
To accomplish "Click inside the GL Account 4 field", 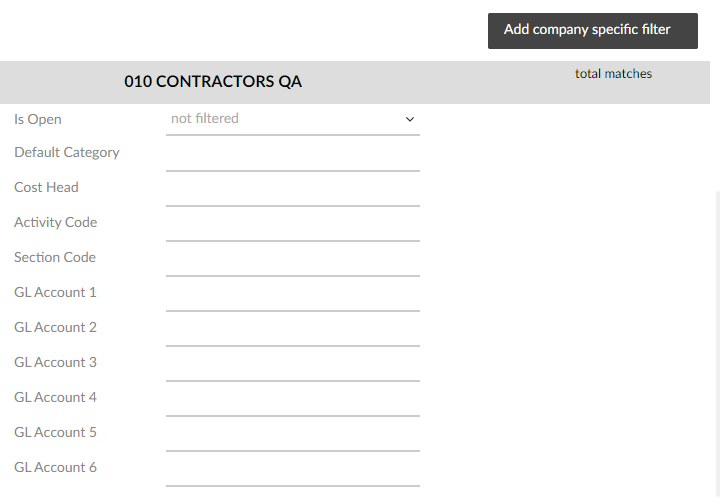I will pyautogui.click(x=293, y=403).
